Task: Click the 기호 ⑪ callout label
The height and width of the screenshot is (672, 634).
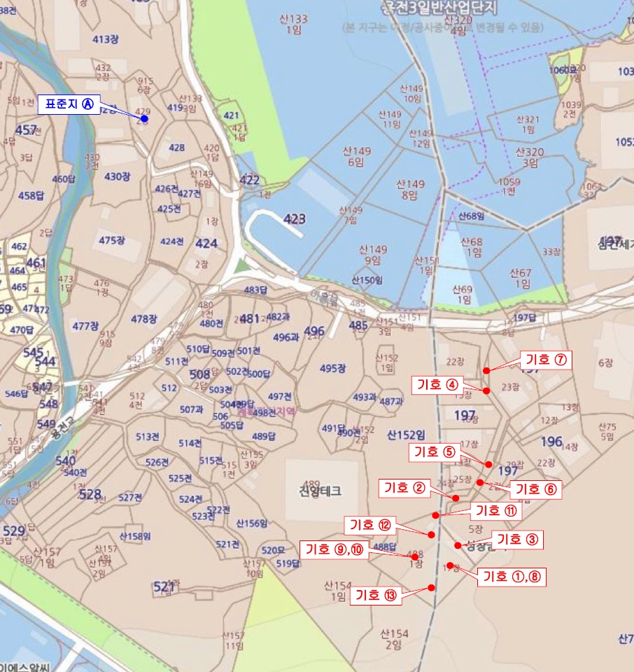Action: point(496,510)
